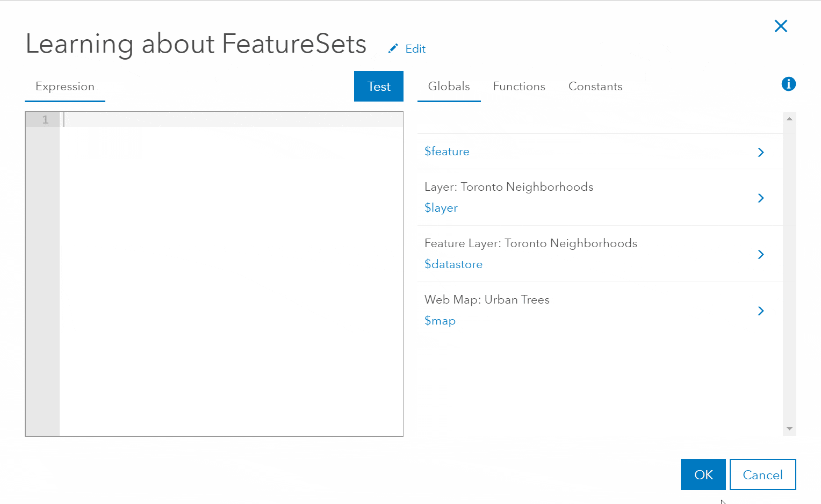
Task: Select the Expression tab
Action: point(65,87)
